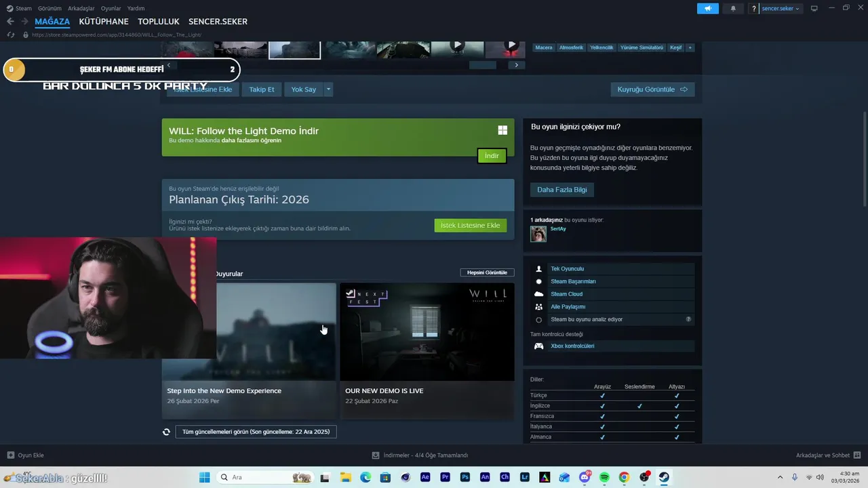Reload the store page

[x=10, y=35]
